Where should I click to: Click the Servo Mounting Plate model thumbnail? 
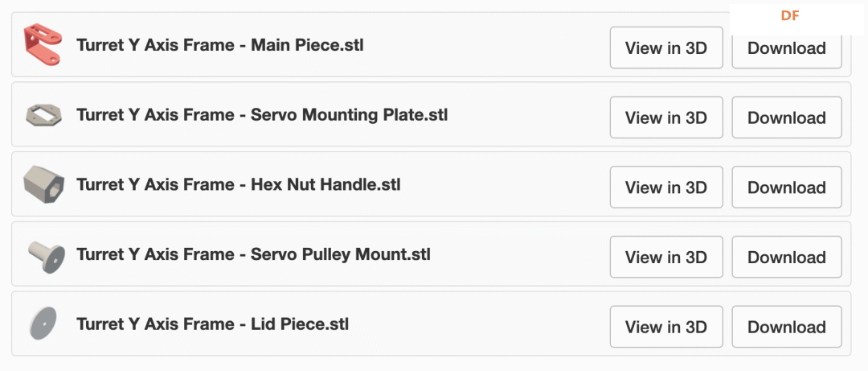point(43,115)
